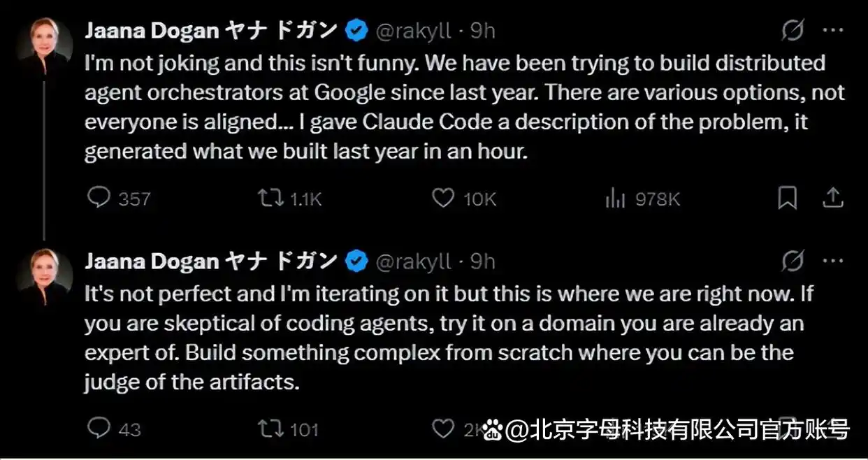Screen dimensions: 868x460
Task: Share the first tweet
Action: click(832, 199)
